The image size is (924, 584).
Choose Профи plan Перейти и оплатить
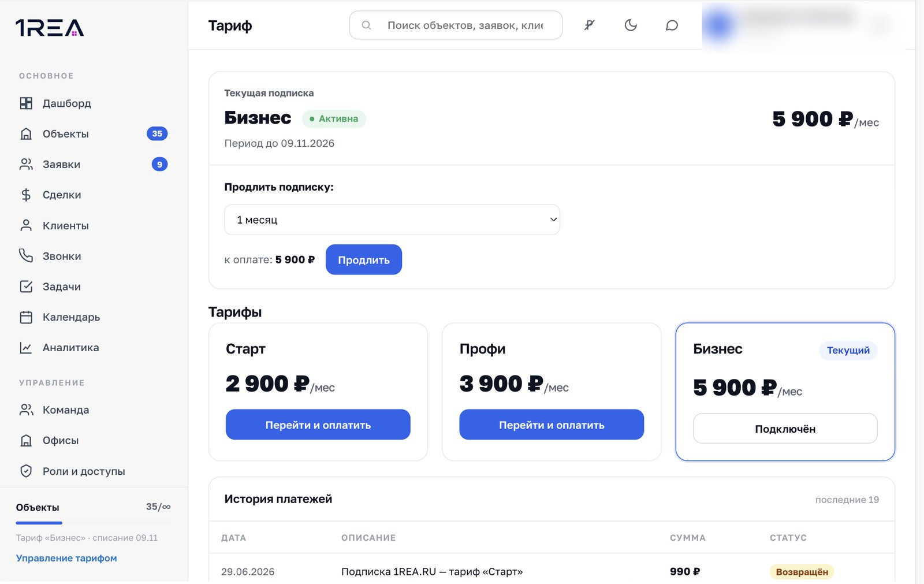pos(552,425)
